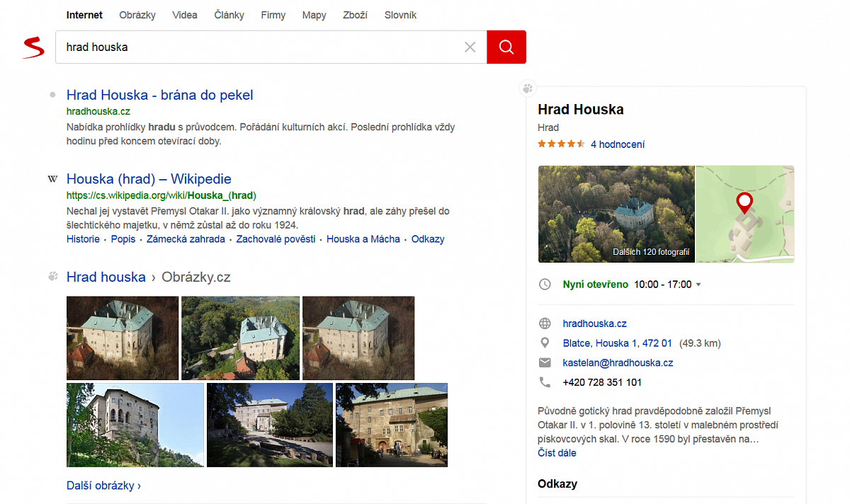Viewport: 850px width, 504px height.
Task: Clear the search field with X icon
Action: (470, 47)
